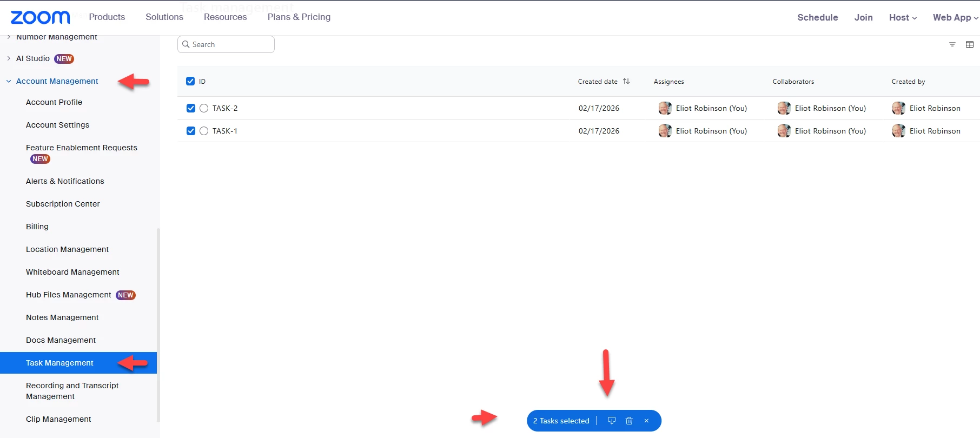This screenshot has height=438, width=980.
Task: Click Eliot Robinson avatar in TASK-1 Assignees
Action: coord(665,131)
